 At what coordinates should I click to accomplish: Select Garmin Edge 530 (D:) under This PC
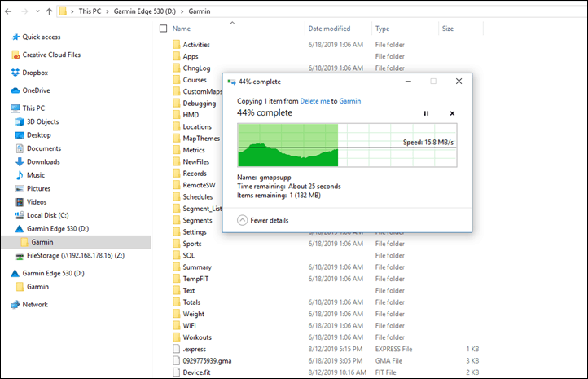pos(57,228)
